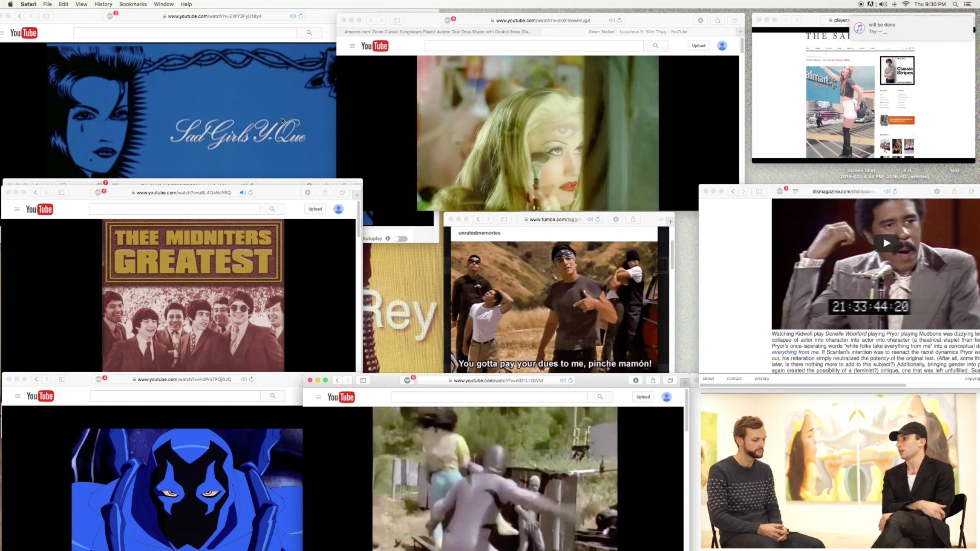The width and height of the screenshot is (980, 551).
Task: Focus YouTube search field in nIl21Lr2BVM window
Action: click(x=489, y=397)
